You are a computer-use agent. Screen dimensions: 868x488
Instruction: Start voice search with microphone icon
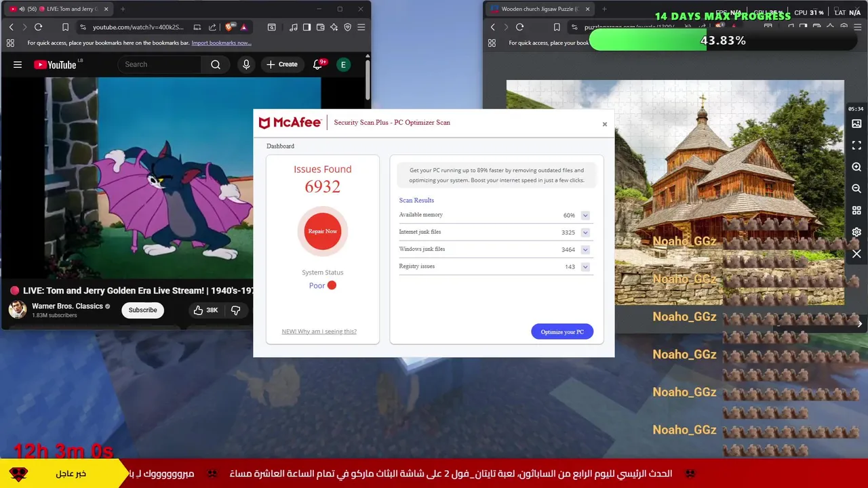tap(246, 64)
